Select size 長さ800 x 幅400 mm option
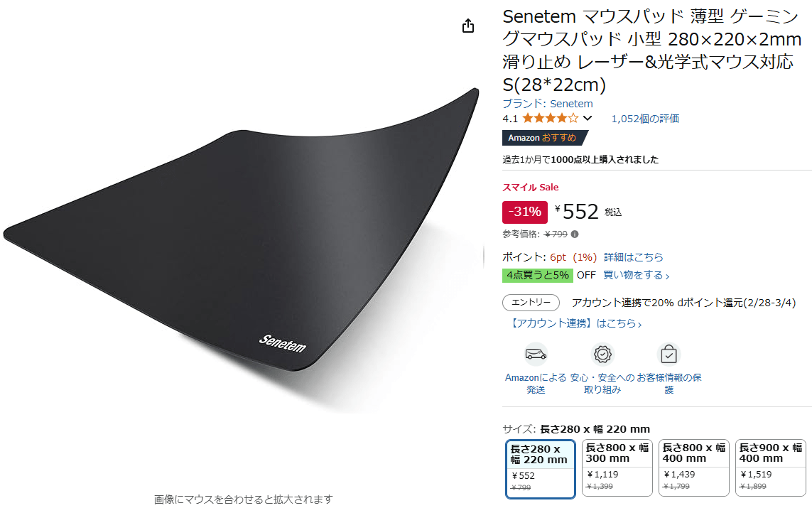 coord(694,468)
